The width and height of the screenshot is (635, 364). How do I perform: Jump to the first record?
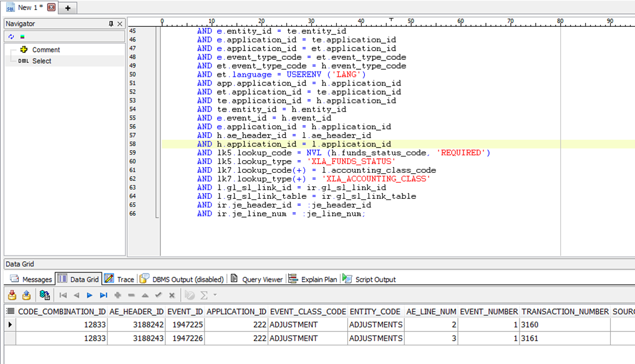(63, 294)
